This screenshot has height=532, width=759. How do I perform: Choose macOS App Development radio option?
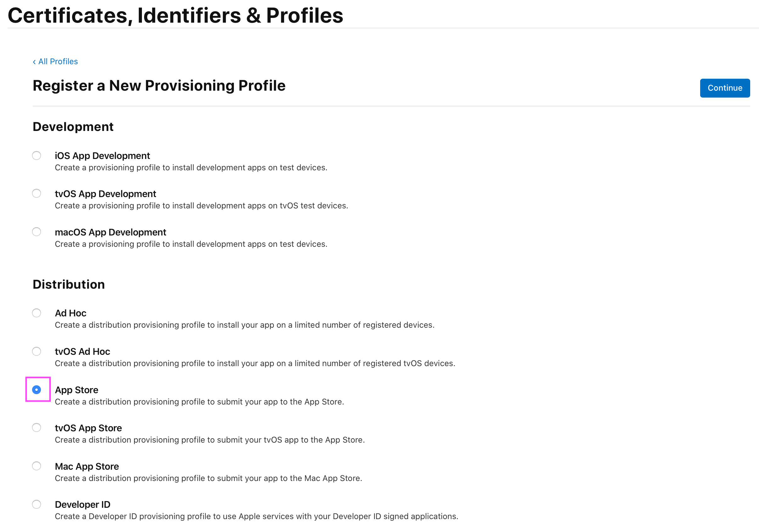point(37,232)
